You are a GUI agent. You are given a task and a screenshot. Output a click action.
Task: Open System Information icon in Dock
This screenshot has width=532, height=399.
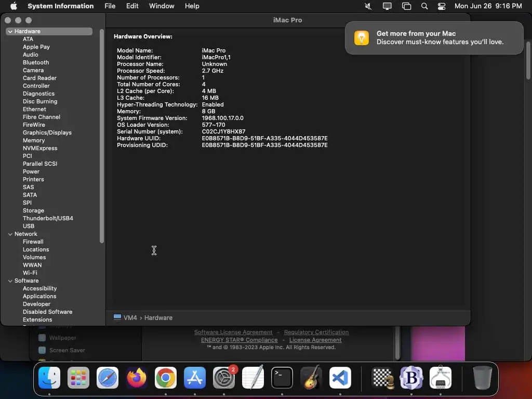441,378
